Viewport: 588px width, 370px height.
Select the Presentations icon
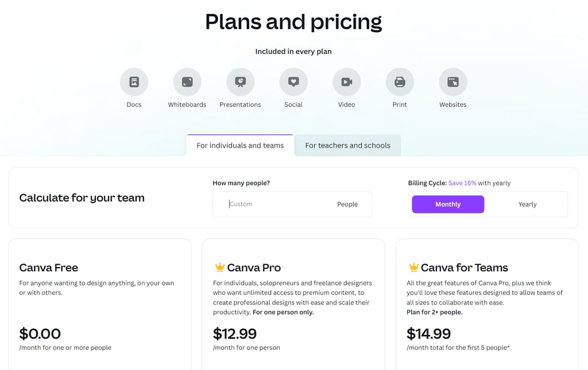tap(240, 82)
